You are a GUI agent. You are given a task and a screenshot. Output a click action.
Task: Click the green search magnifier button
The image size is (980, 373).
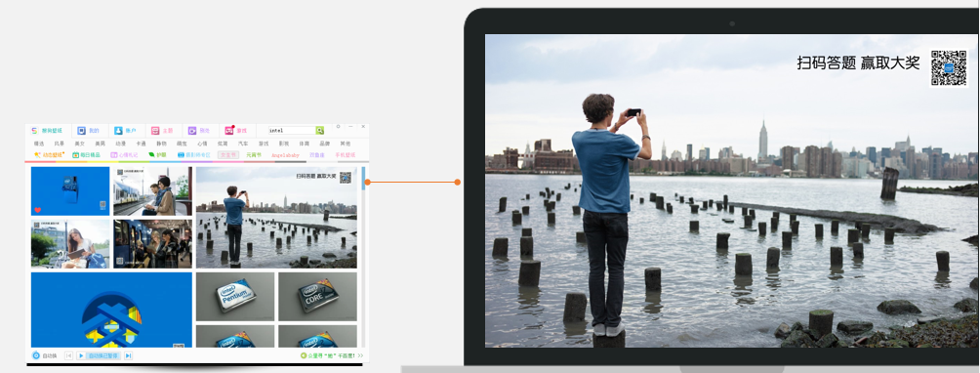(320, 131)
